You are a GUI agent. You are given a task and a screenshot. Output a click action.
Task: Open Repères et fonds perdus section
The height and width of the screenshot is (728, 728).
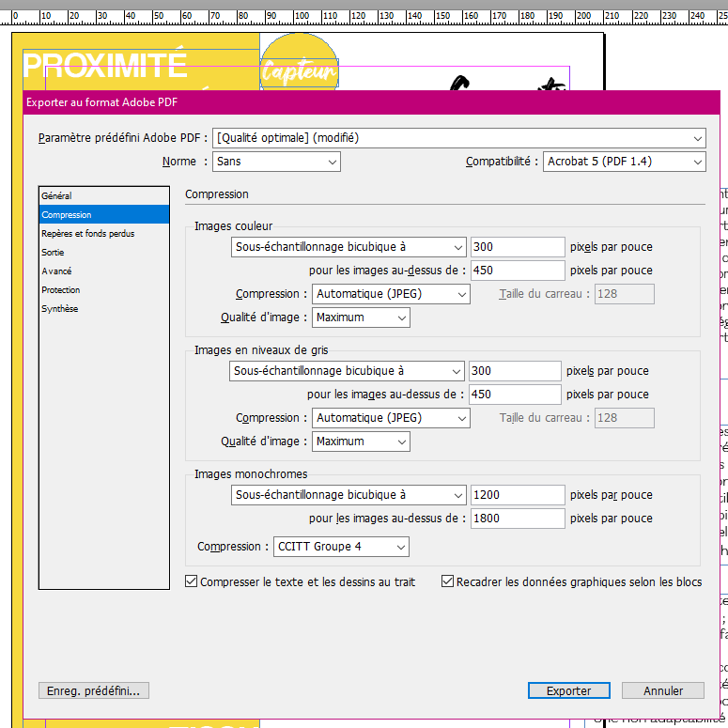point(104,234)
